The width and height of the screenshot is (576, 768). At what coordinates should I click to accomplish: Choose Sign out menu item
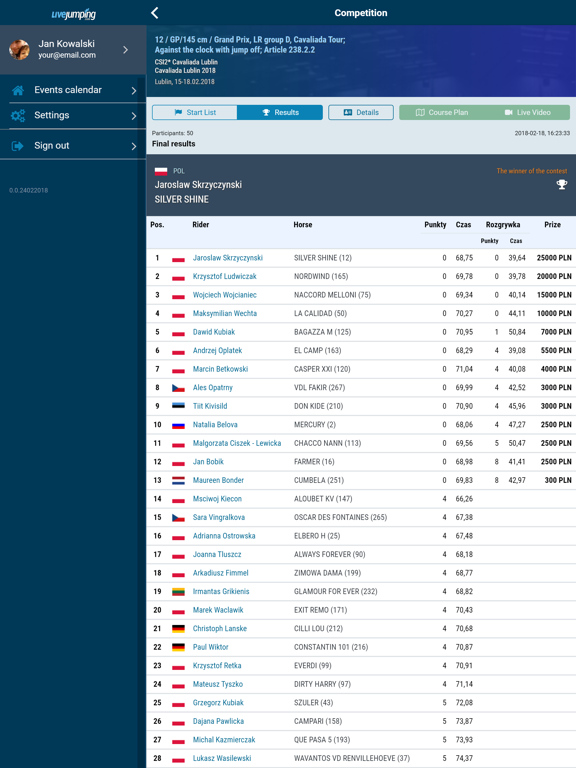[x=73, y=145]
